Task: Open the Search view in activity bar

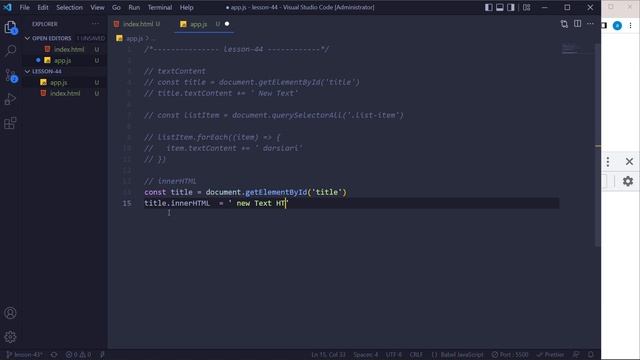Action: (10, 51)
